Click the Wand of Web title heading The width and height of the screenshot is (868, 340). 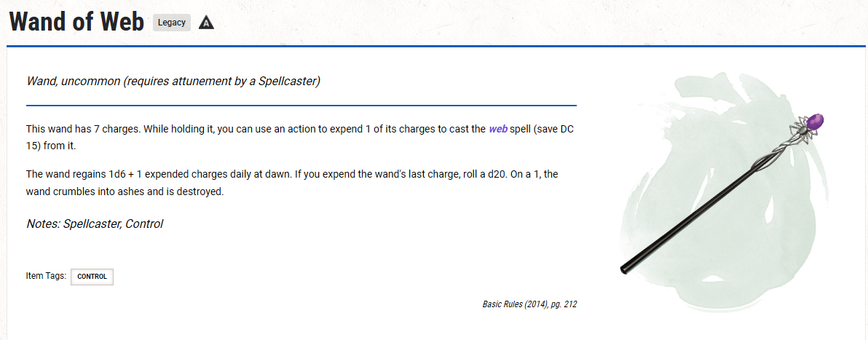pyautogui.click(x=76, y=22)
